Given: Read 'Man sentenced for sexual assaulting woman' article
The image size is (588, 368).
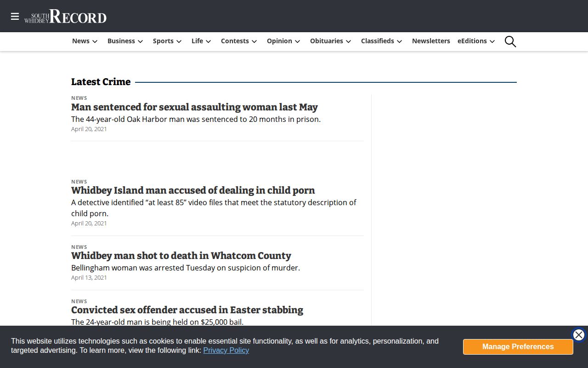Looking at the screenshot, I should (194, 107).
